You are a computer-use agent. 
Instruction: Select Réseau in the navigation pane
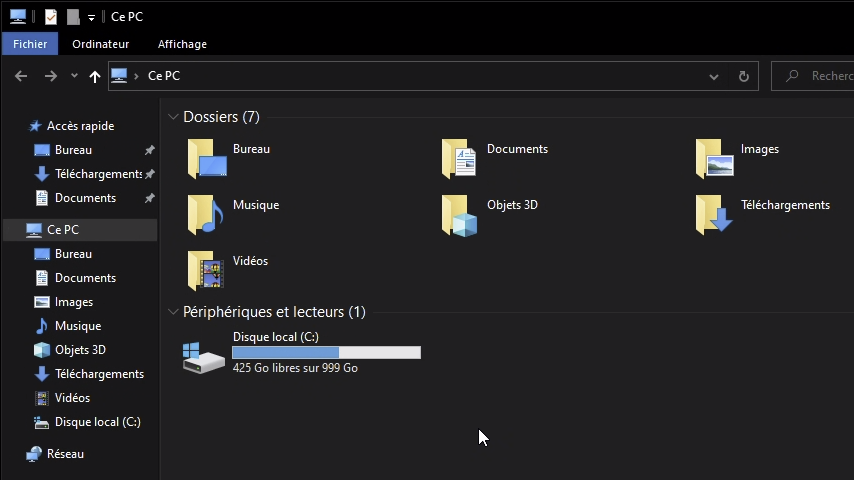[x=65, y=454]
